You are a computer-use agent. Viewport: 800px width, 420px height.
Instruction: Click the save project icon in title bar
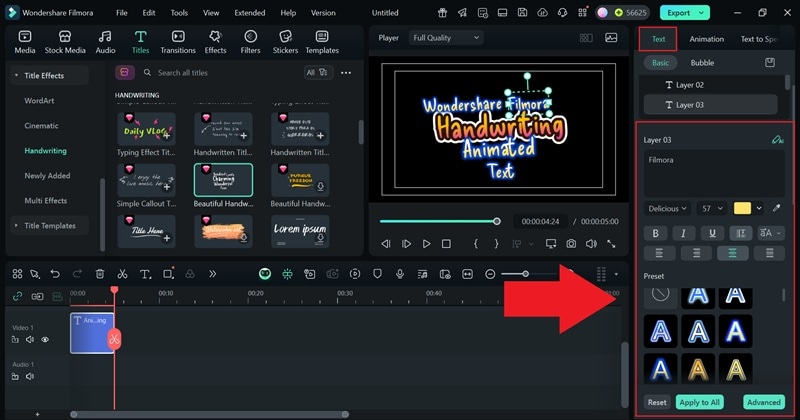tap(522, 13)
